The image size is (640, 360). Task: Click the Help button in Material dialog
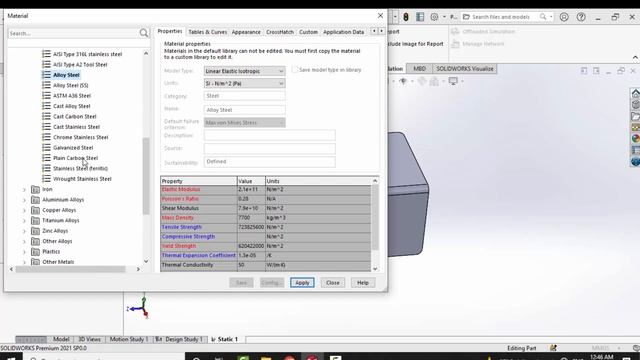[x=363, y=282]
